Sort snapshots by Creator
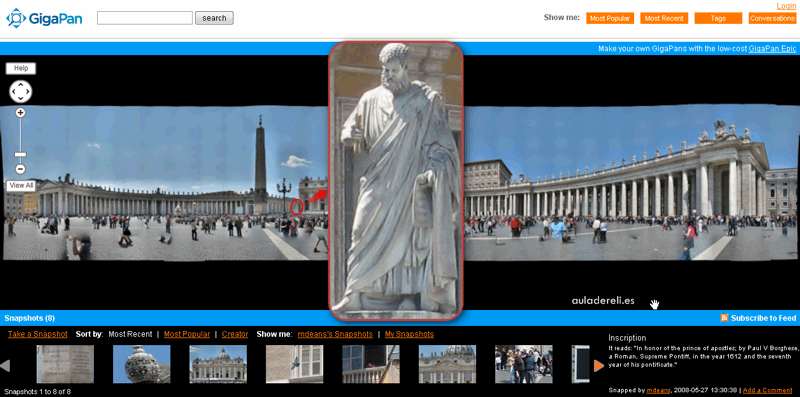 click(235, 334)
